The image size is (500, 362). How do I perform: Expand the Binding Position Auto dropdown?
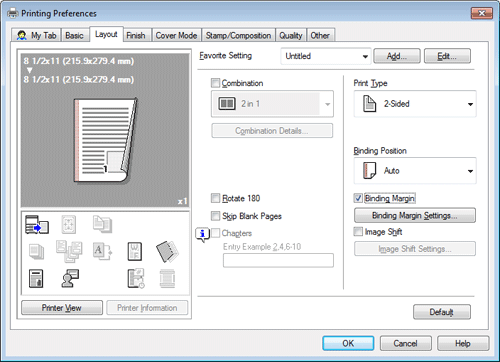point(415,171)
